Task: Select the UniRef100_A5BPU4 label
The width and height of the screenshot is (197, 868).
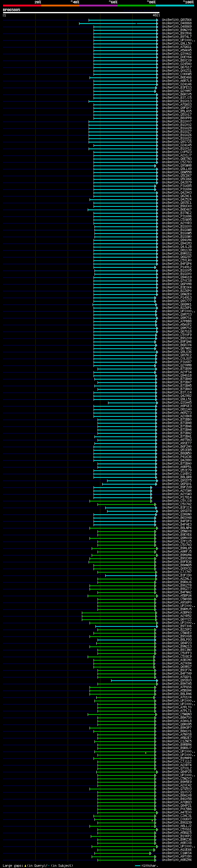Action: (176, 596)
